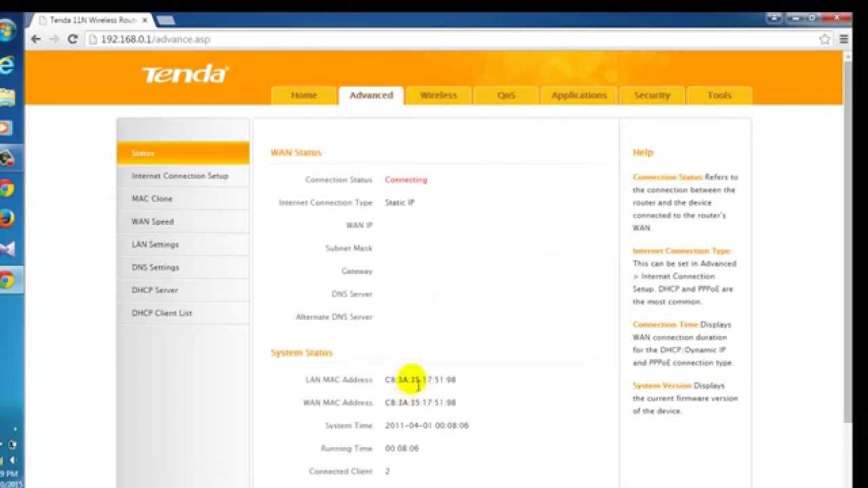Go to the QoS tab
The width and height of the screenshot is (868, 488).
pyautogui.click(x=506, y=96)
